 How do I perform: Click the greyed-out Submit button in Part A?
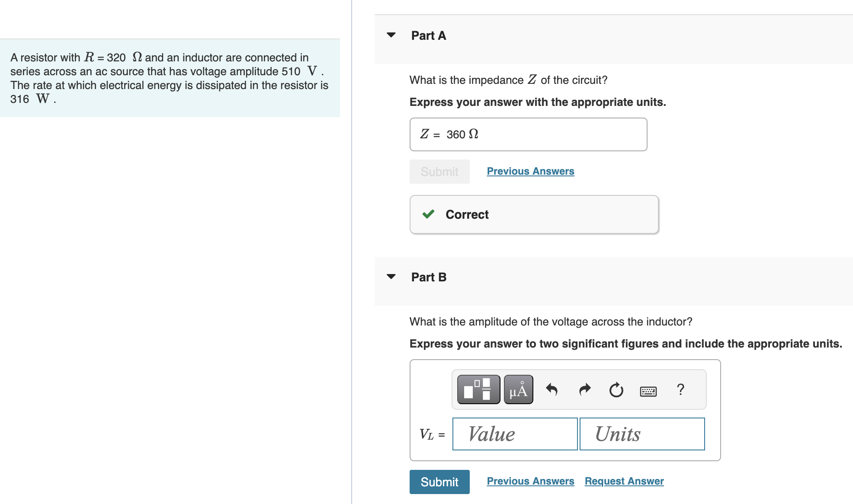click(439, 172)
